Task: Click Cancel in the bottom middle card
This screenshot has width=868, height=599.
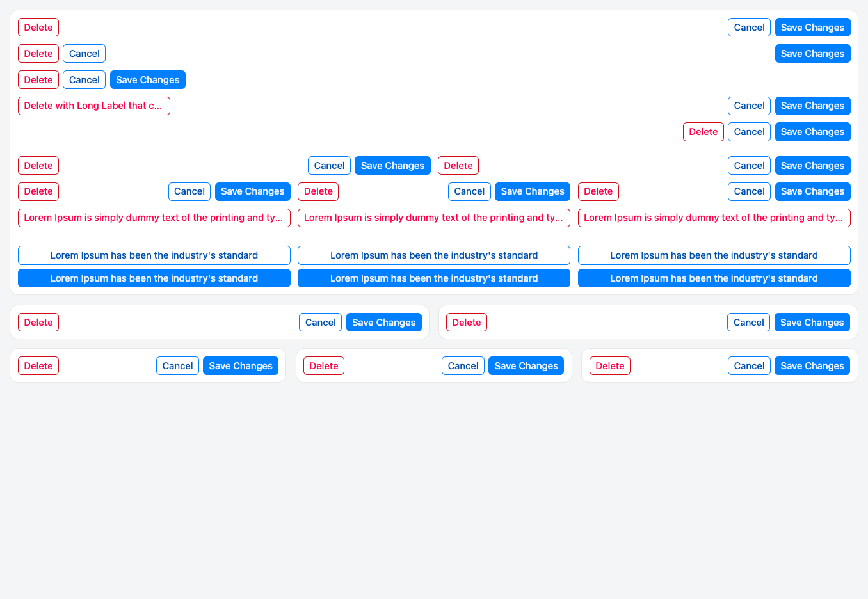Action: pos(462,366)
